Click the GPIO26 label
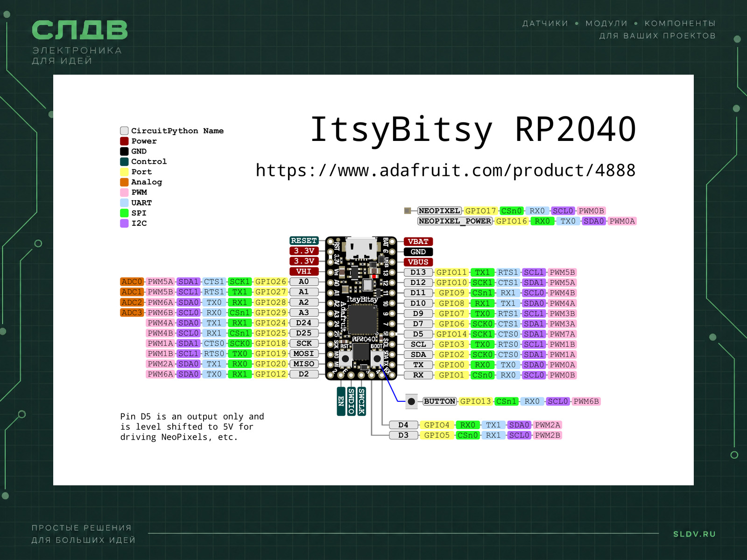The height and width of the screenshot is (560, 747). click(x=271, y=282)
